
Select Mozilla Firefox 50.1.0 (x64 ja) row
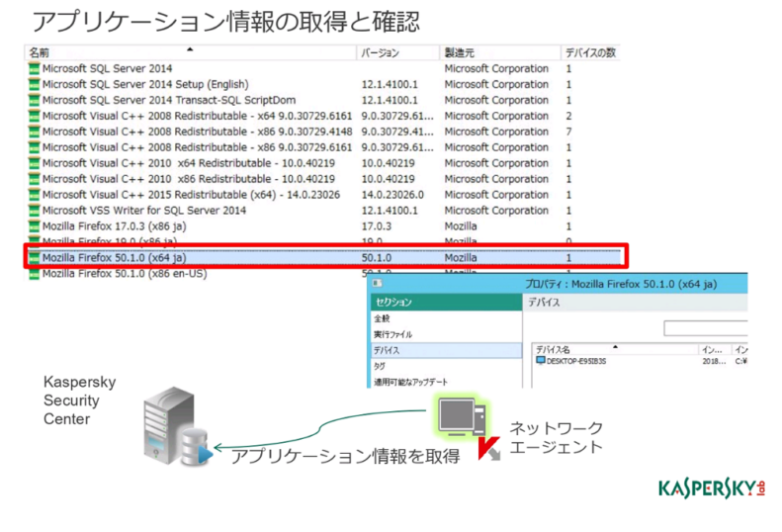(322, 258)
